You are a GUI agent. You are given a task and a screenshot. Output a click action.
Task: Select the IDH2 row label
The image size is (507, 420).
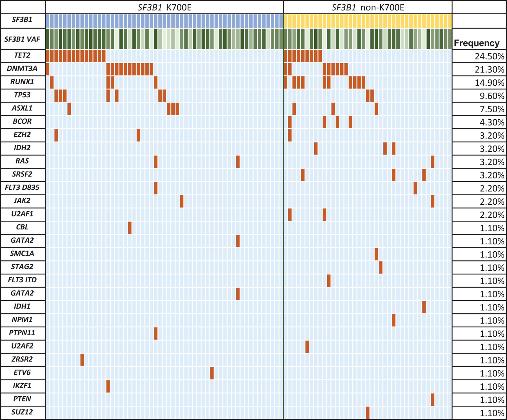tap(22, 148)
